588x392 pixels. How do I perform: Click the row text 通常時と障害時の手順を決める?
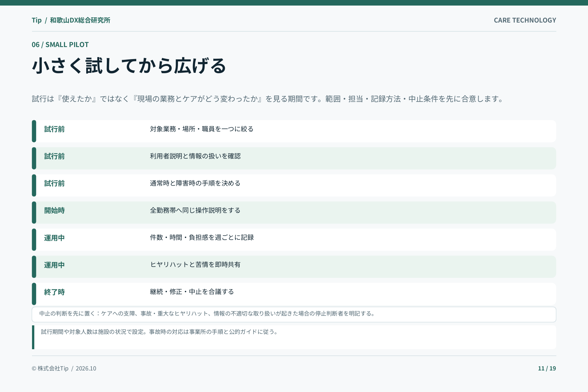(x=195, y=183)
